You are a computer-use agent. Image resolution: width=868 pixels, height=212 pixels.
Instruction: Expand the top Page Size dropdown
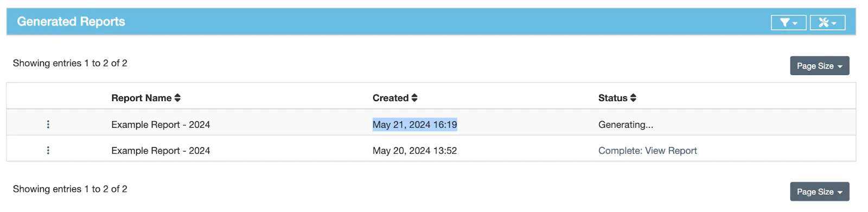pyautogui.click(x=819, y=66)
